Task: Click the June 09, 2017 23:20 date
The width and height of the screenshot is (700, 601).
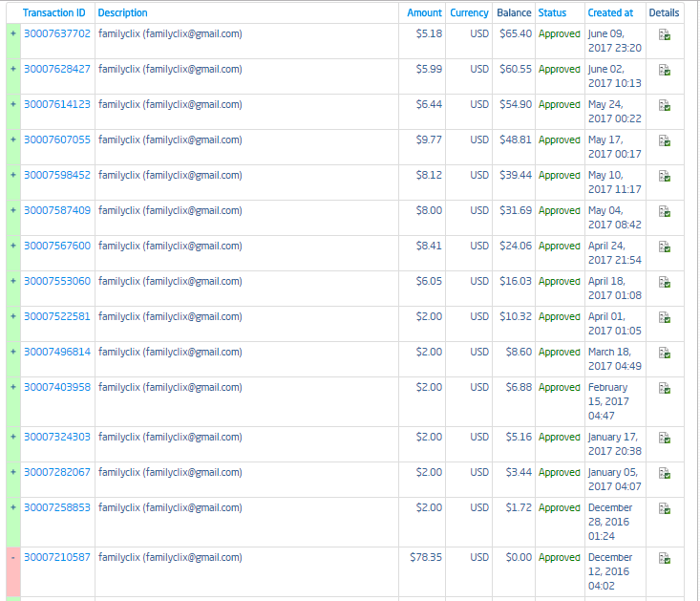Action: (615, 41)
